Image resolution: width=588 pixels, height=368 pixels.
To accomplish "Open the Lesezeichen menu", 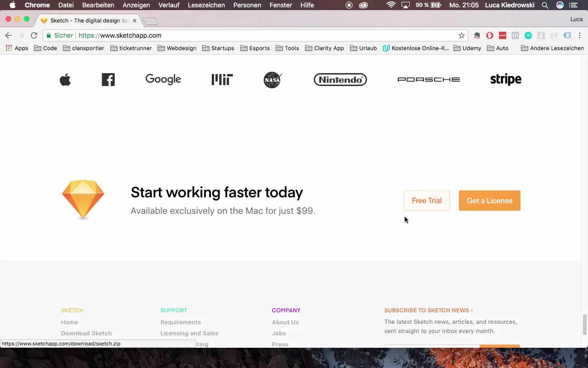I will coord(206,5).
